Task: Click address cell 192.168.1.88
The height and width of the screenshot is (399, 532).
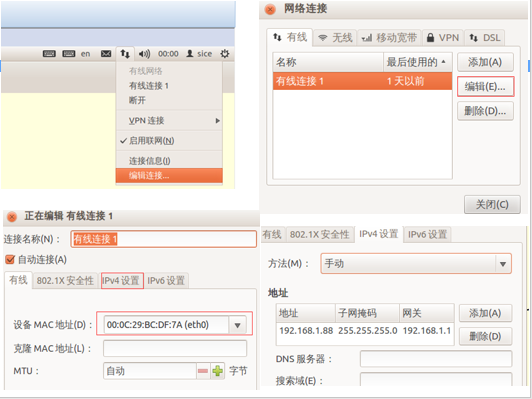Action: coord(306,330)
